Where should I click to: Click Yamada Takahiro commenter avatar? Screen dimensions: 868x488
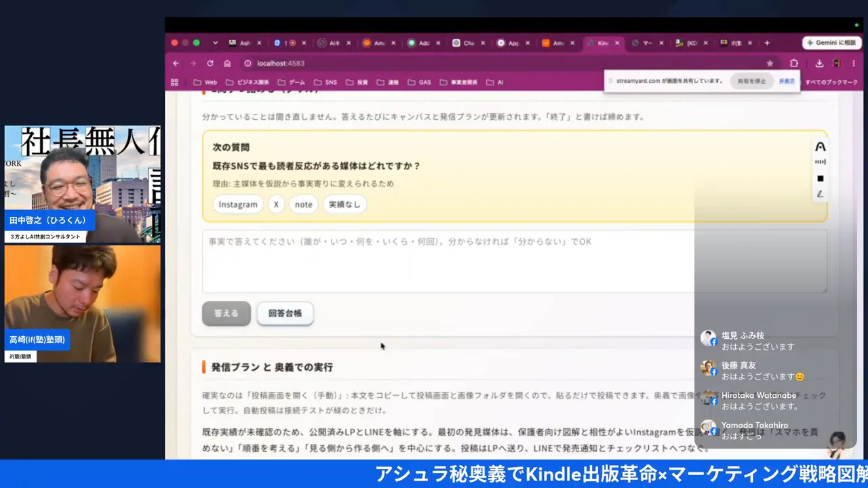(709, 428)
